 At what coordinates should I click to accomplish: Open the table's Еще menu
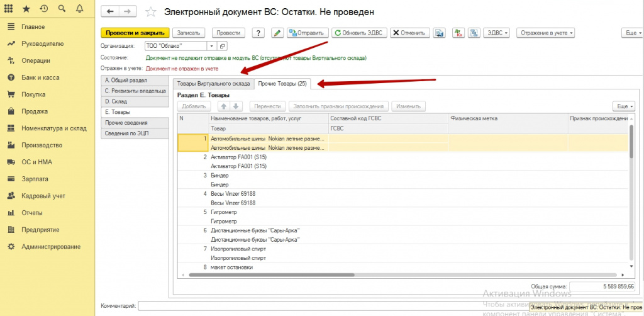(624, 106)
